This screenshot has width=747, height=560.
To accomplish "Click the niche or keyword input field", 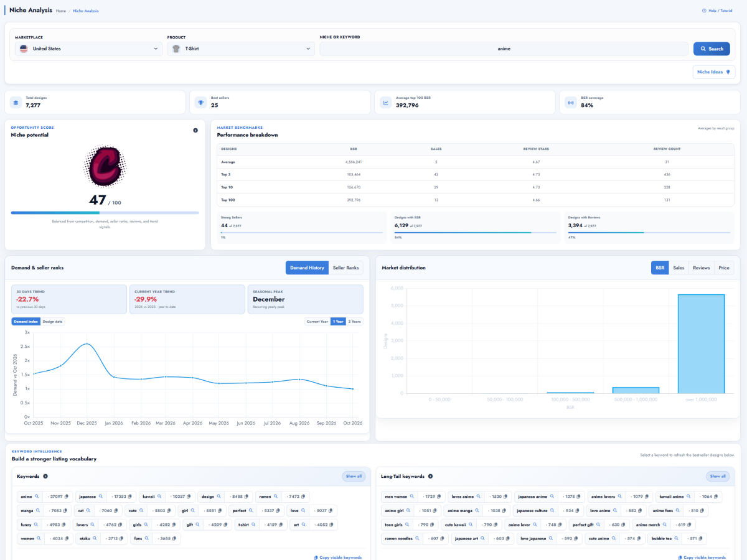I will point(504,49).
